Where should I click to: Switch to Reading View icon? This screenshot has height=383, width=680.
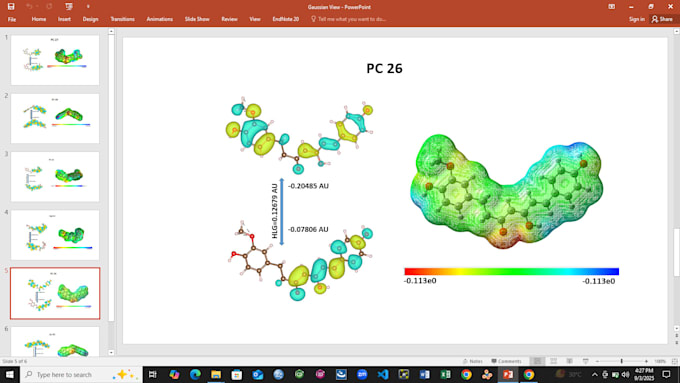point(569,361)
